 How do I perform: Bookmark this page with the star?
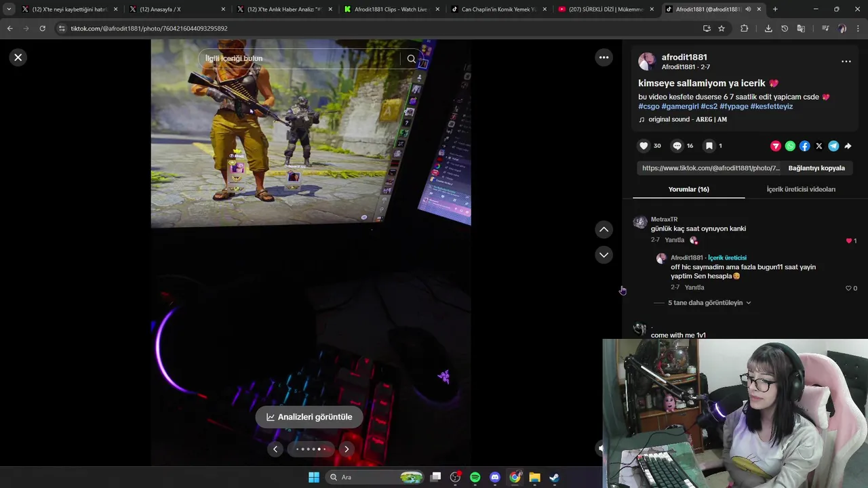tap(722, 28)
